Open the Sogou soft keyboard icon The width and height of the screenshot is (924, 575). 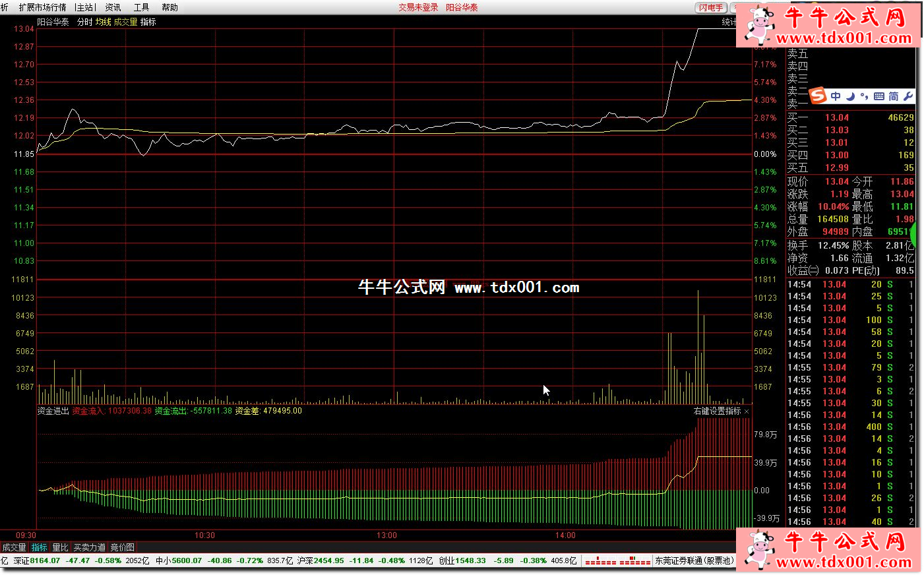(x=878, y=96)
